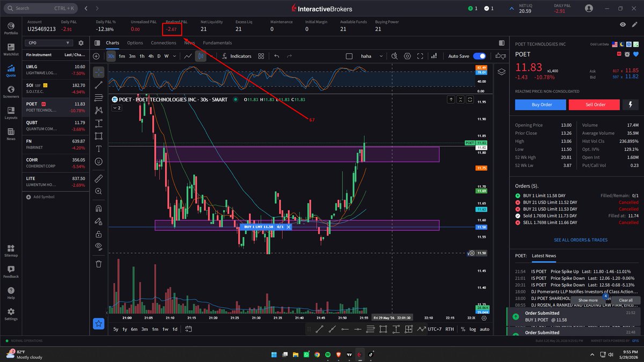Image resolution: width=644 pixels, height=362 pixels.
Task: Select the zoom-in chart tool
Action: (99, 191)
